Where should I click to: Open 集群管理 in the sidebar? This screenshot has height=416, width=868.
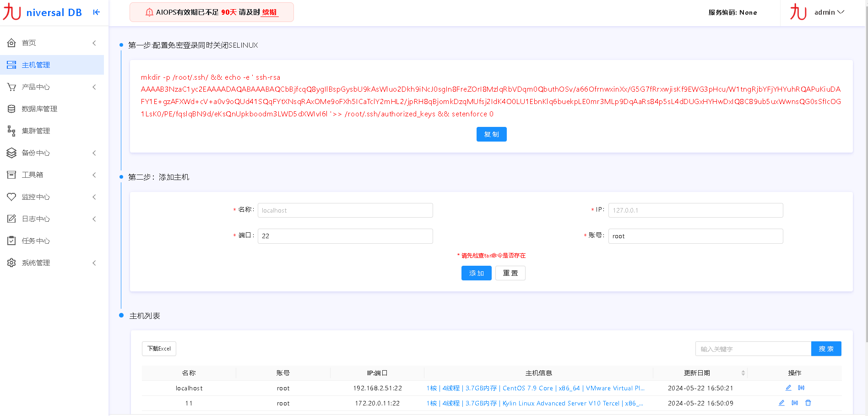click(36, 131)
